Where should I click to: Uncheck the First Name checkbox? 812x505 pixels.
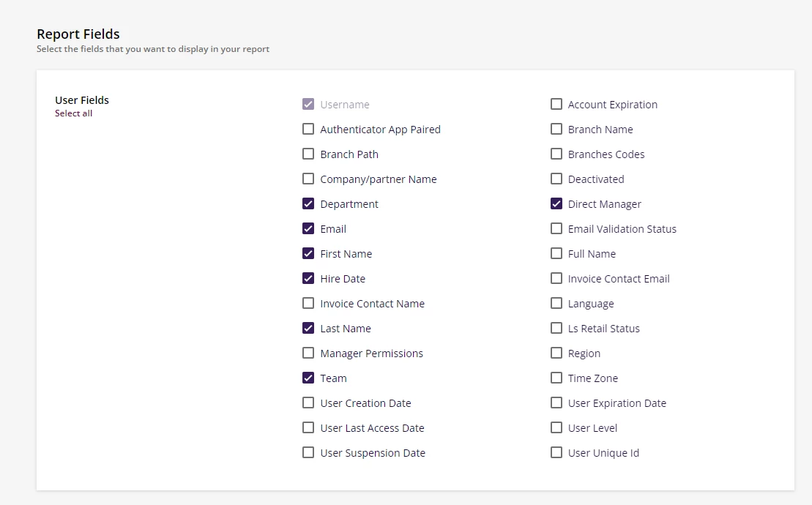tap(308, 254)
